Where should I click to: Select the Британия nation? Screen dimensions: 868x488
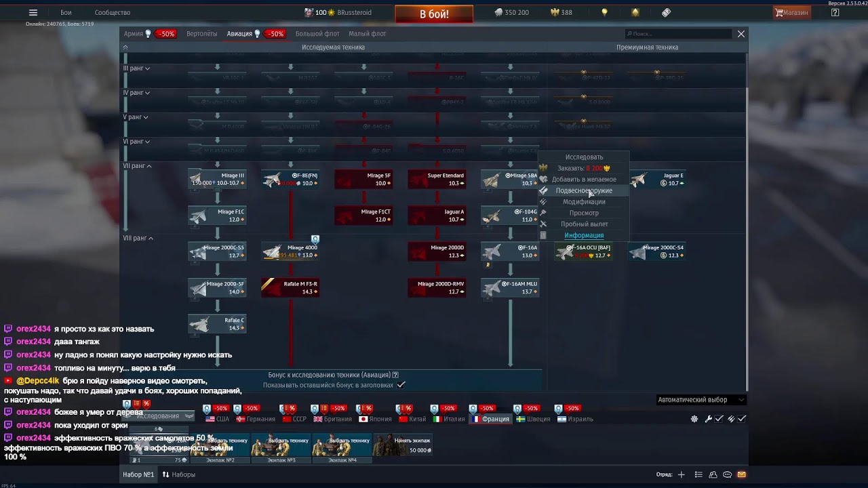tap(333, 419)
